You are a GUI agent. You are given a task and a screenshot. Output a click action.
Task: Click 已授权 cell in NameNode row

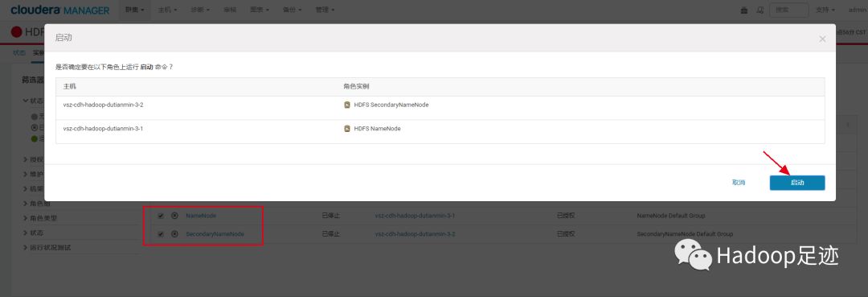point(566,216)
